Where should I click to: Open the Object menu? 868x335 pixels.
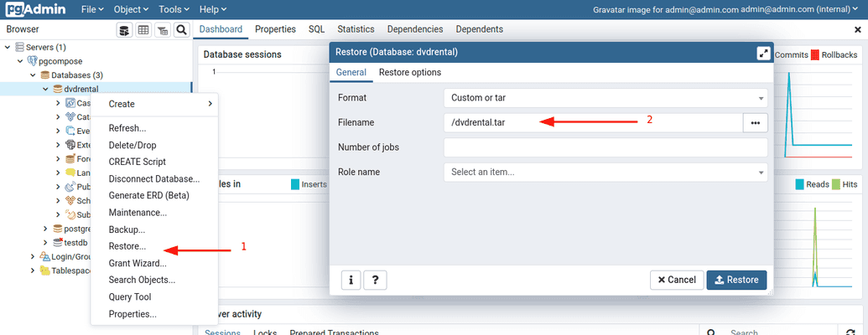[131, 9]
